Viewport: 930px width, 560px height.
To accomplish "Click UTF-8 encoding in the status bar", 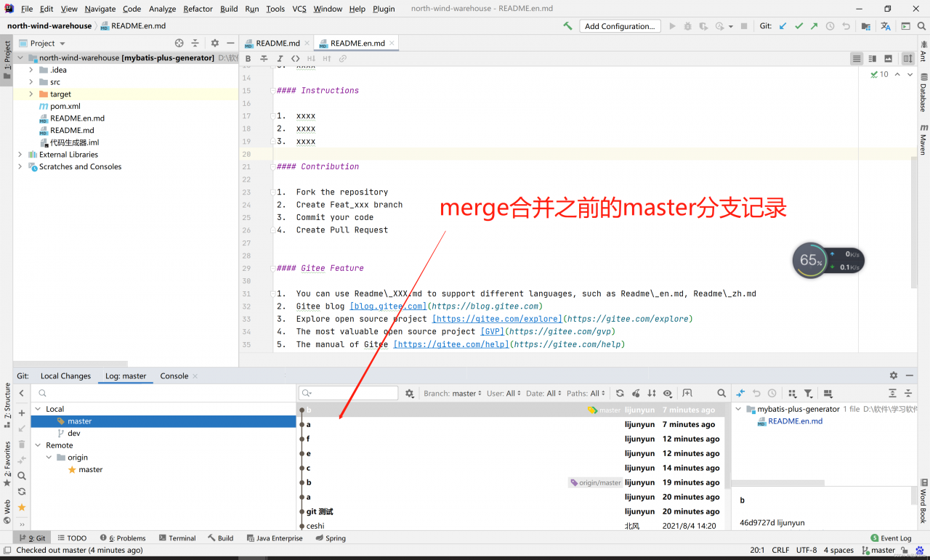I will point(806,550).
